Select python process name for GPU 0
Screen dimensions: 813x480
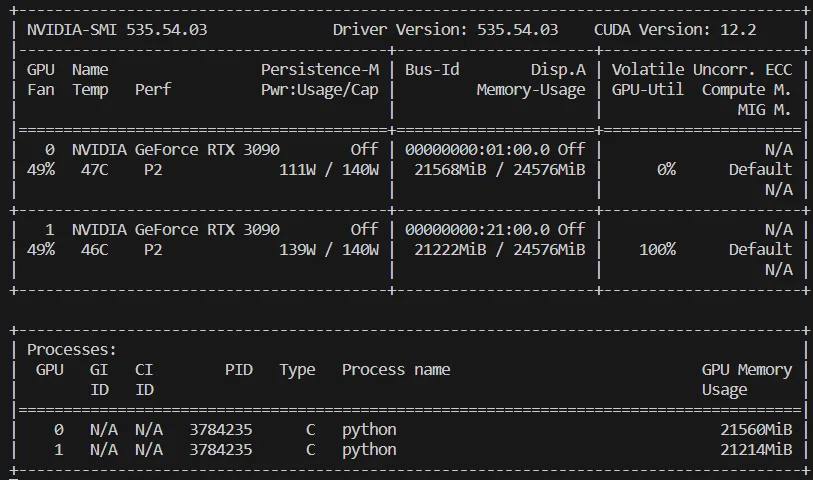coord(369,430)
